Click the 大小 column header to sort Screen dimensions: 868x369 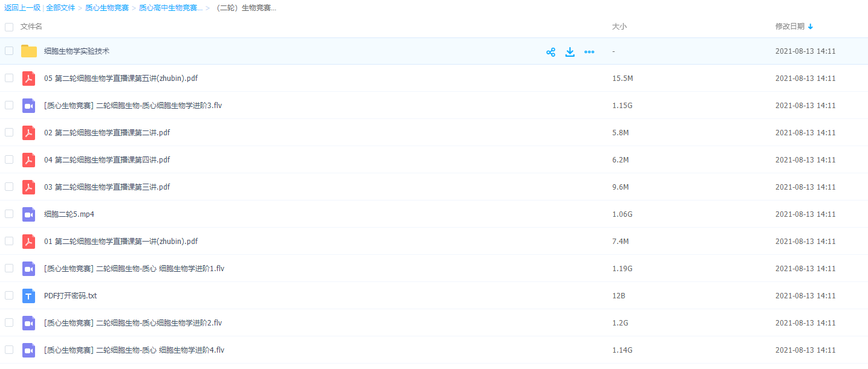click(x=620, y=27)
